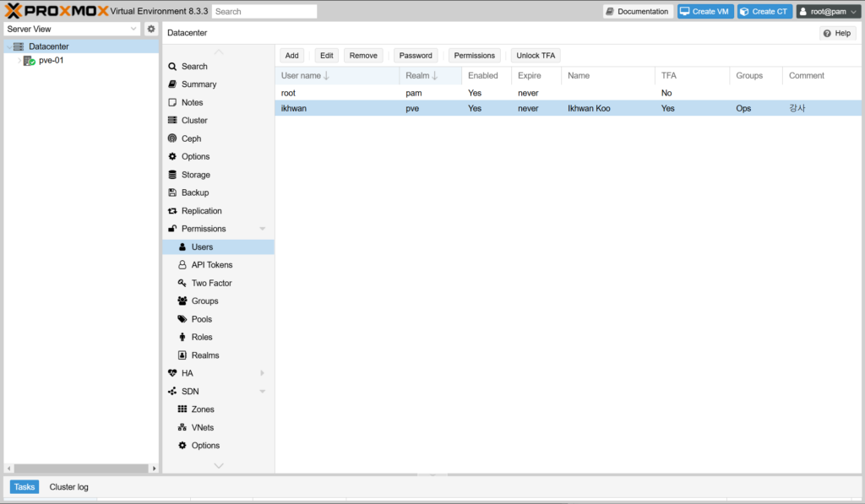Click the Ceph icon in sidebar

pos(172,138)
